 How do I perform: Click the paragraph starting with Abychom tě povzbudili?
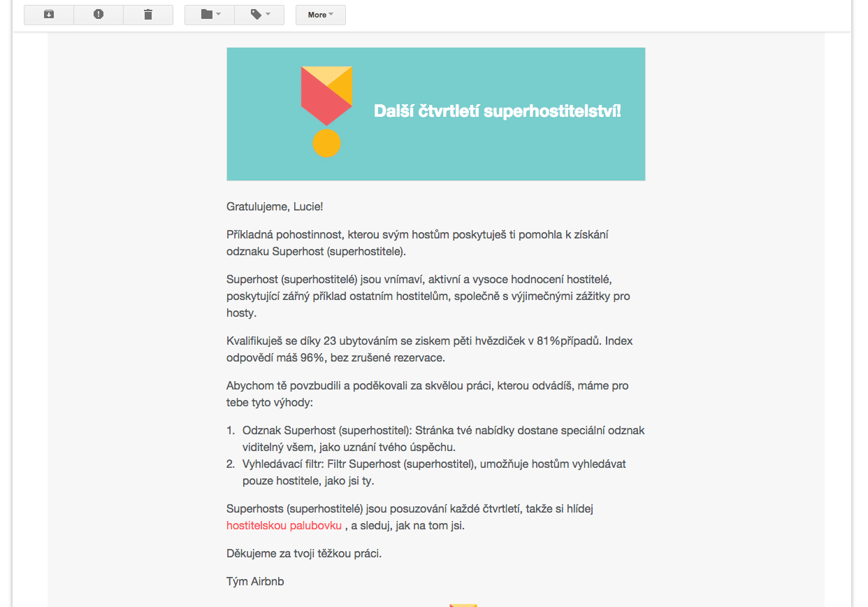[427, 394]
